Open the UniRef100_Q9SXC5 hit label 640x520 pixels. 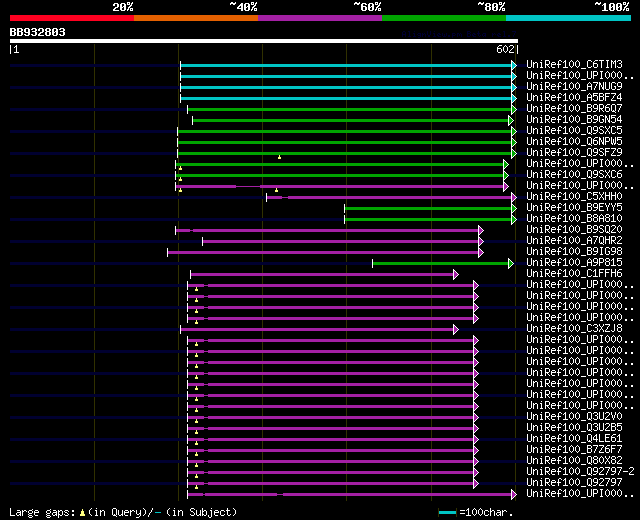click(574, 131)
